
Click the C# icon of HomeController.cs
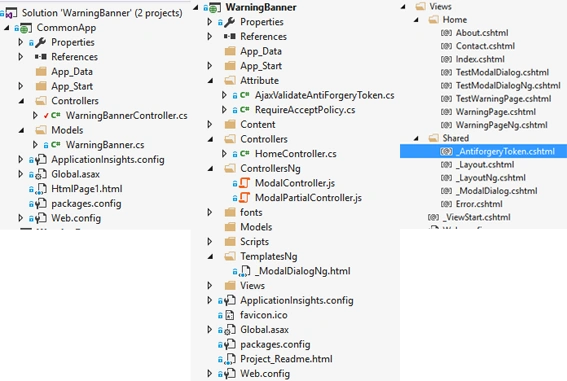(x=245, y=154)
